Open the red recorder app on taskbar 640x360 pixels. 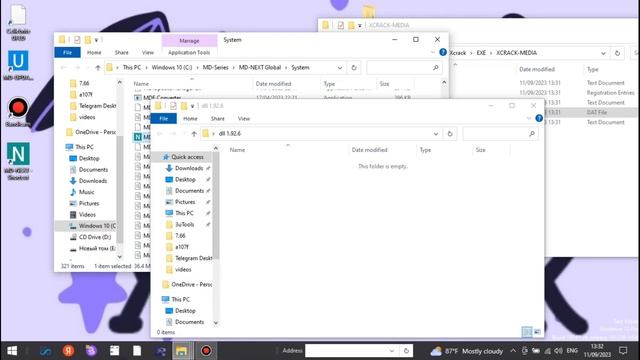[x=206, y=351]
